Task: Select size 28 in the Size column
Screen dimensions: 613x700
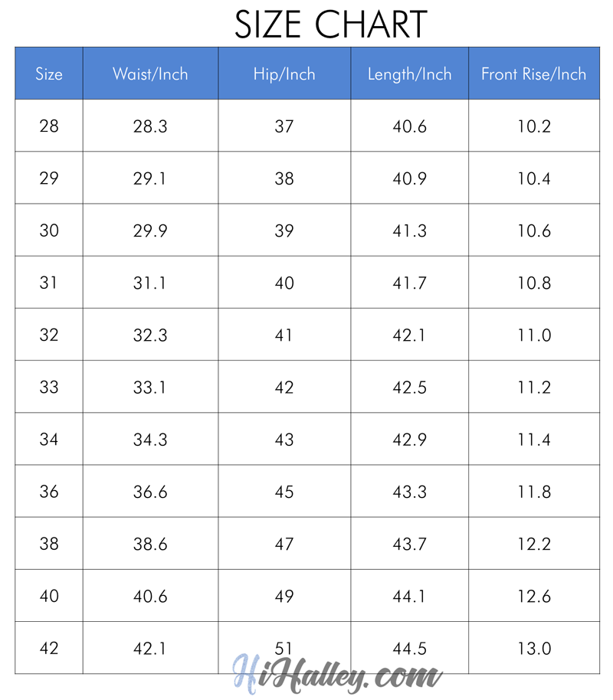Action: [x=49, y=126]
